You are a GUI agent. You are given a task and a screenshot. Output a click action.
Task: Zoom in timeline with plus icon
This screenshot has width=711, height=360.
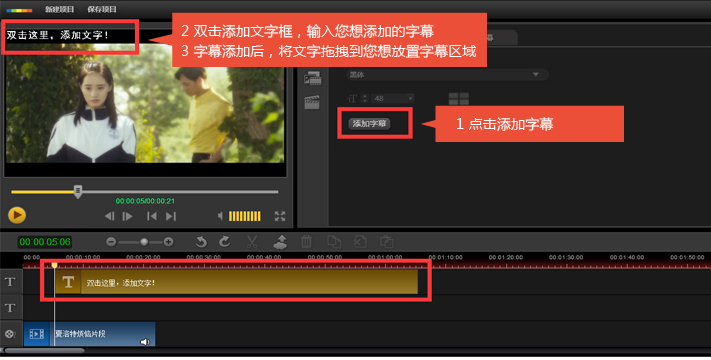click(168, 242)
